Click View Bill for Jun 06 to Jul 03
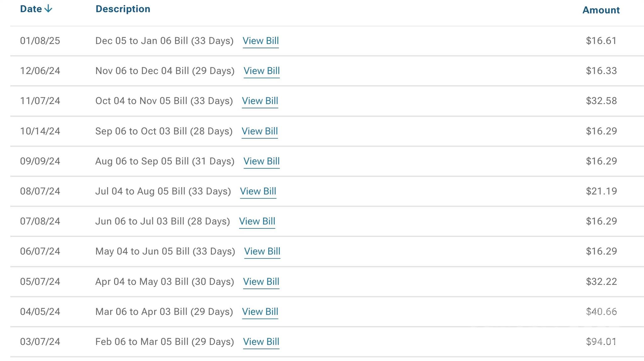Screen dimensions: 644x361 pos(257,221)
